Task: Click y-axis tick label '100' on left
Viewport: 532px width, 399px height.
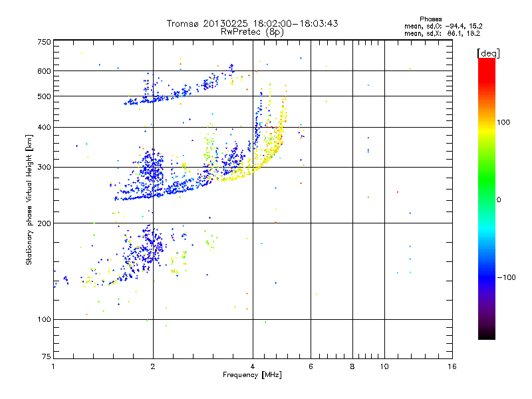Action: click(x=44, y=319)
